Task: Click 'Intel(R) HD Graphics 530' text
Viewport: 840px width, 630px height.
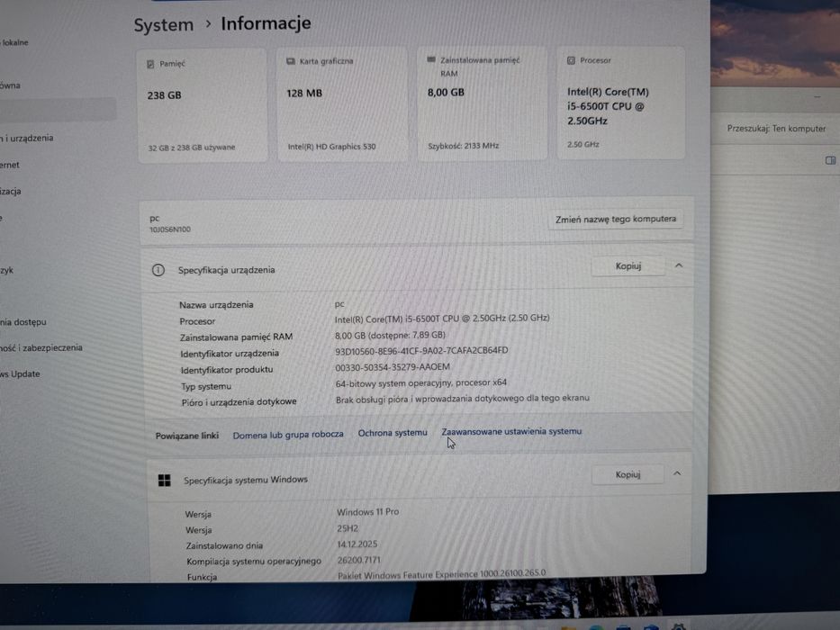Action: click(331, 147)
